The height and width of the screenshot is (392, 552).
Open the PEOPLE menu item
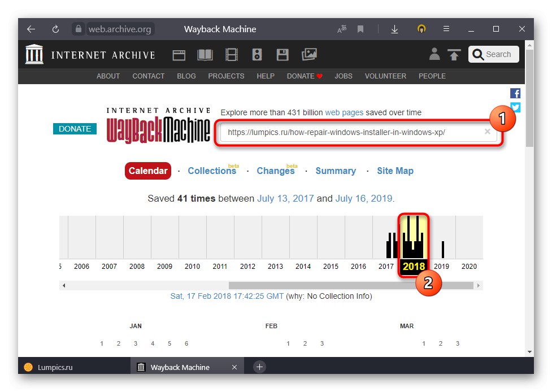pyautogui.click(x=432, y=76)
